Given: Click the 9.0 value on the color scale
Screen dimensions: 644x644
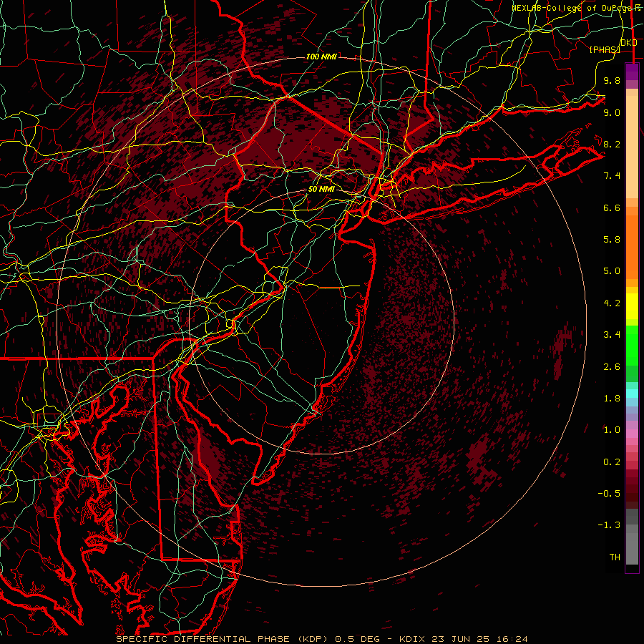Looking at the screenshot, I should (612, 112).
